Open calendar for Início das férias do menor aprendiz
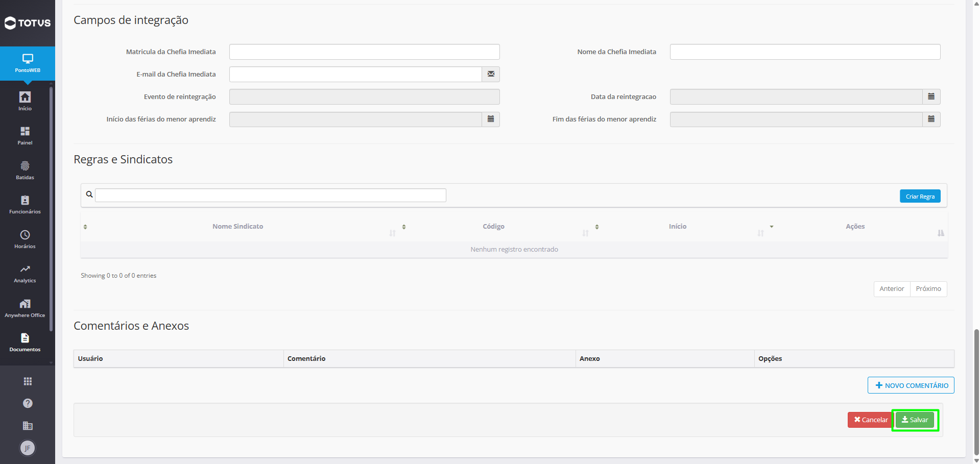This screenshot has width=980, height=464. tap(491, 119)
